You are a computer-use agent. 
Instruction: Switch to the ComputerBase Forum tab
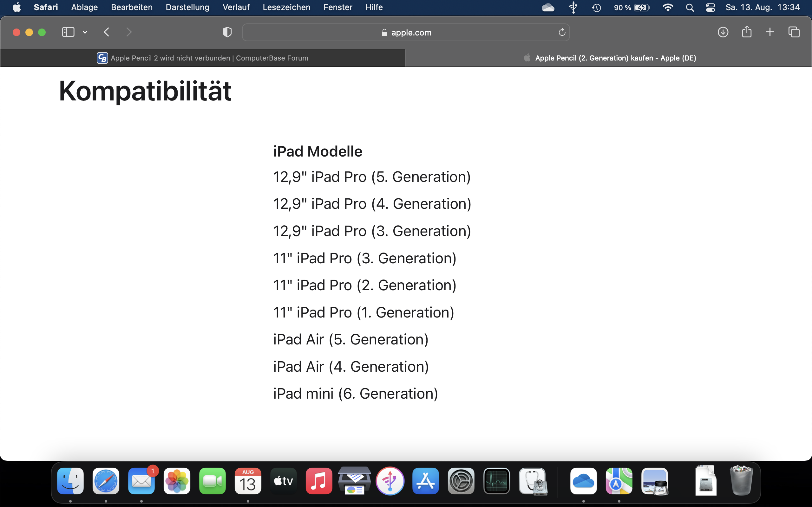coord(203,58)
